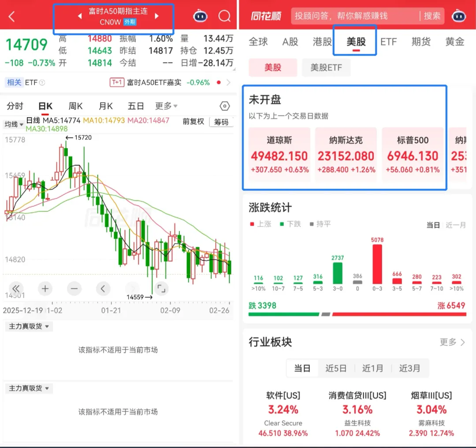The height and width of the screenshot is (448, 476).
Task: Open the first 主力真吸货 indicator dropdown
Action: point(29,326)
